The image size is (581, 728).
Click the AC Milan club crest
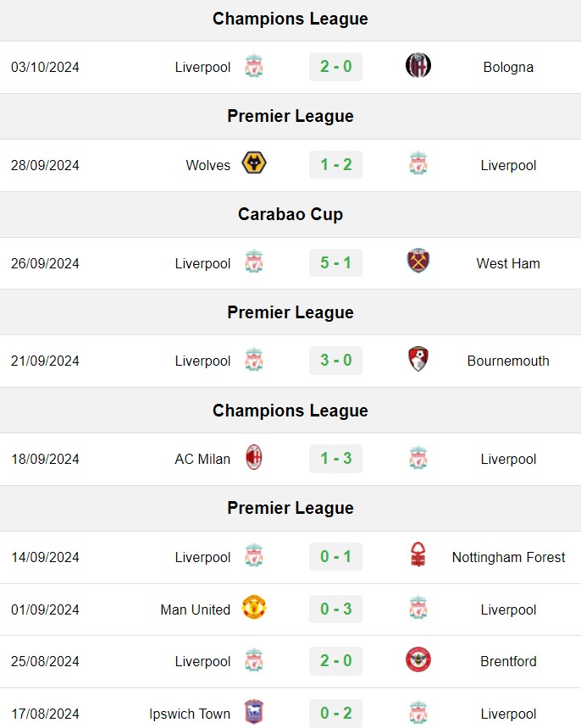click(x=254, y=457)
